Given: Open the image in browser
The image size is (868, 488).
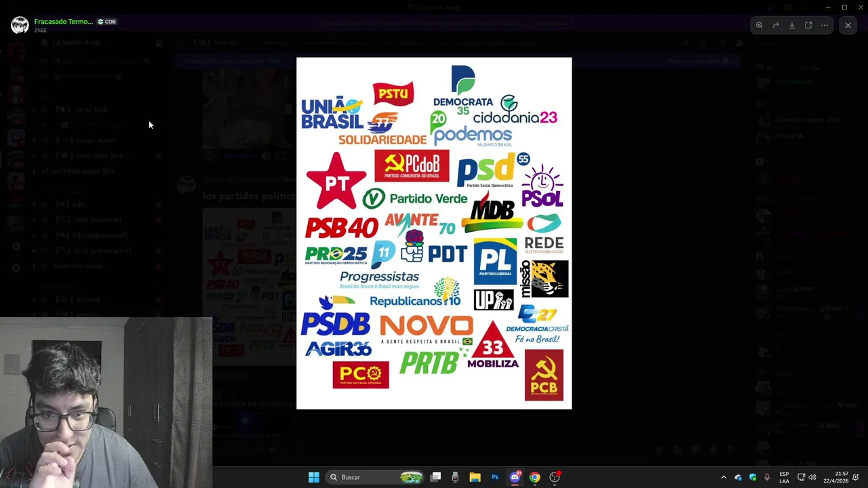Looking at the screenshot, I should [x=808, y=25].
